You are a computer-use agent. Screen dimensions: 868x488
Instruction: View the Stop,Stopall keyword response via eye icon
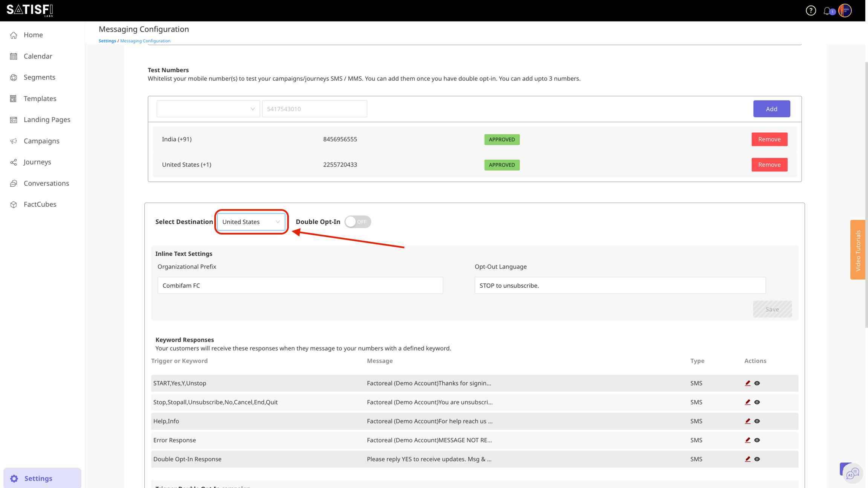pos(757,402)
